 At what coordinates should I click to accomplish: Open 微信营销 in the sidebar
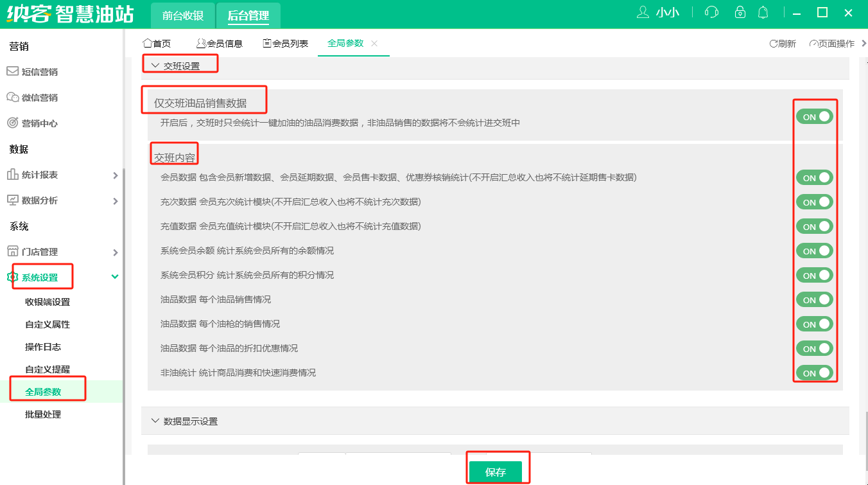tap(40, 98)
